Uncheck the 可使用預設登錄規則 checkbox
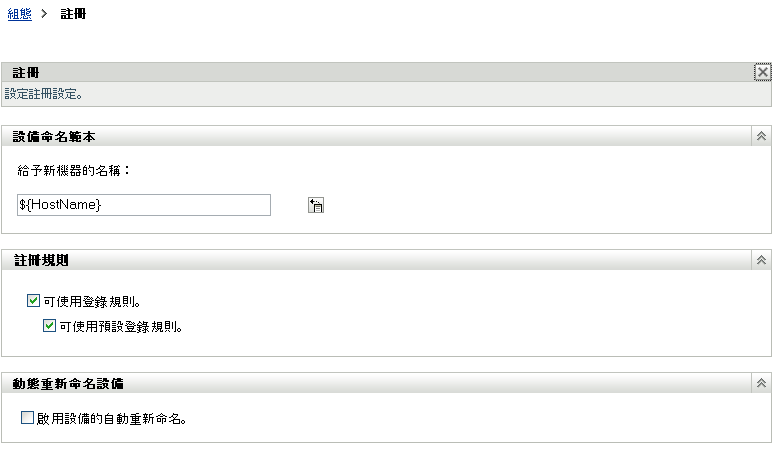The image size is (774, 455). tap(49, 326)
